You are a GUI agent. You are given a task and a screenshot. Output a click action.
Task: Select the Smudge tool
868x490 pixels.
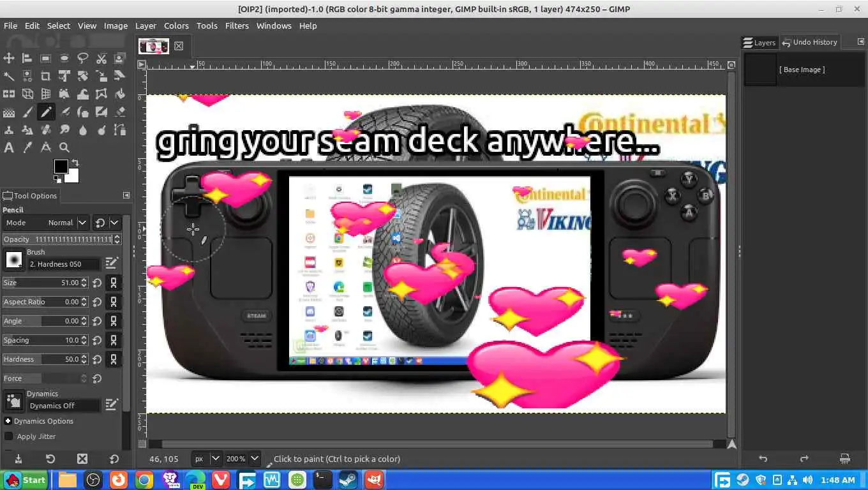pyautogui.click(x=64, y=130)
